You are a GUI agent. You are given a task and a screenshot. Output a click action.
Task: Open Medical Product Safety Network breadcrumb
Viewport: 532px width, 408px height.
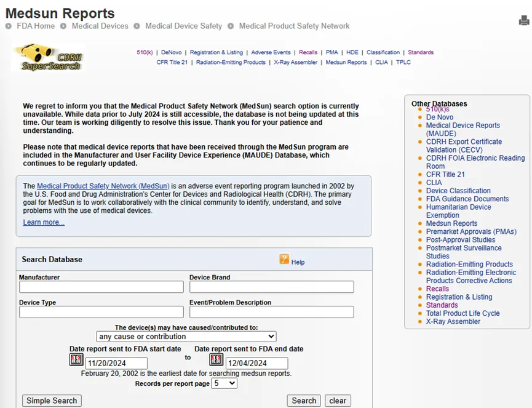pyautogui.click(x=294, y=26)
